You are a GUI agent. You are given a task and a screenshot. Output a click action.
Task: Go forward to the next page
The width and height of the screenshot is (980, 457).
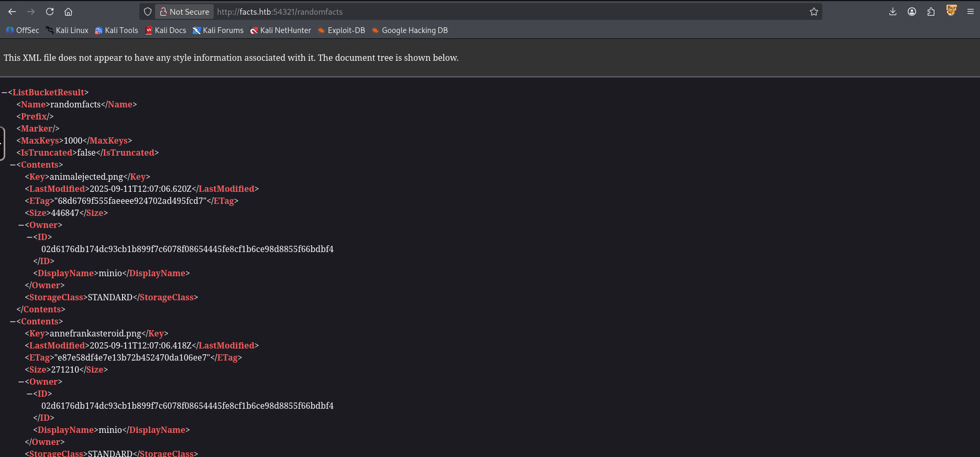31,12
